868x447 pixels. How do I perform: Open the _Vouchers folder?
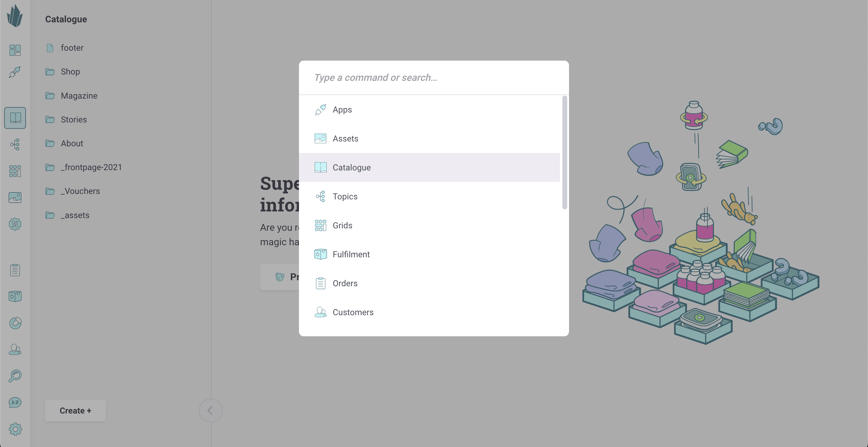(80, 192)
